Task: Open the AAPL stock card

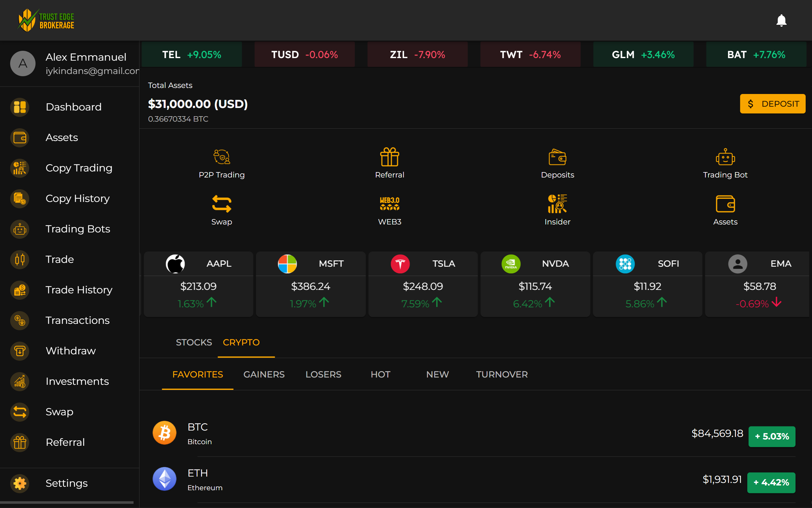Action: point(198,284)
